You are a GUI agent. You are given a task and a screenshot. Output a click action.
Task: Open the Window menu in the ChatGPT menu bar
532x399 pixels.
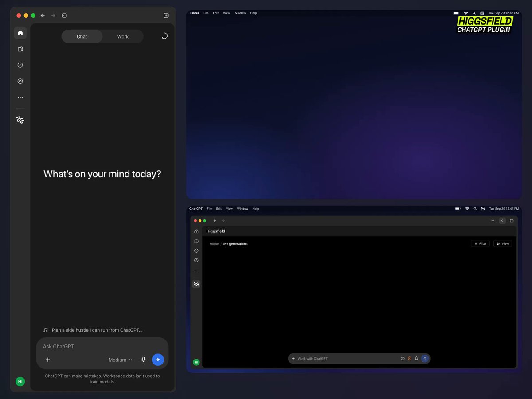pos(243,209)
